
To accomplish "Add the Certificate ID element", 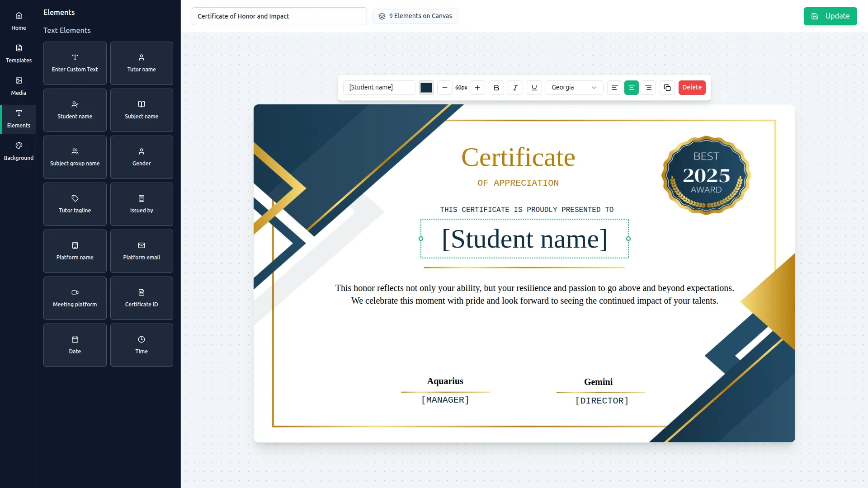I will 142,298.
